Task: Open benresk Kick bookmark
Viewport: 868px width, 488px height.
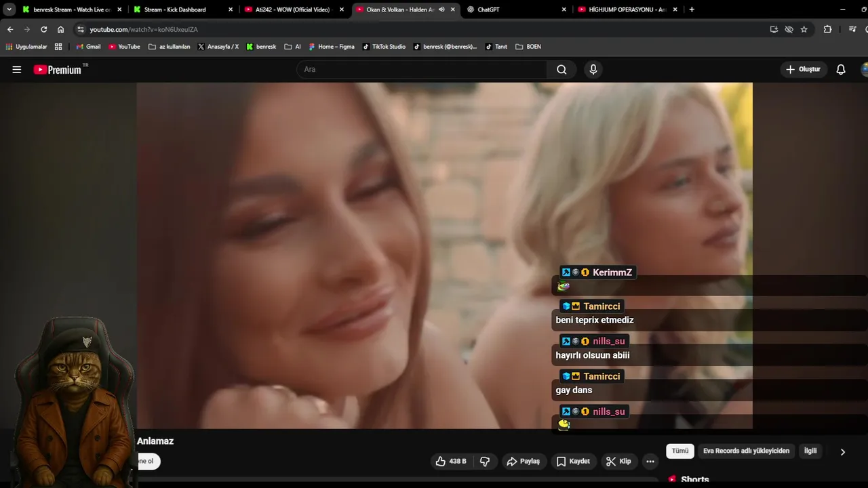Action: point(261,47)
